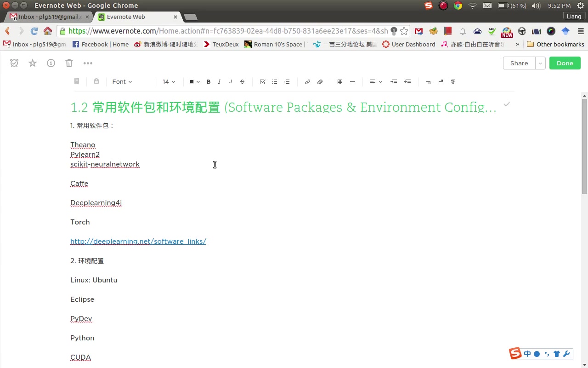Bookmark this page with star

coord(404,31)
